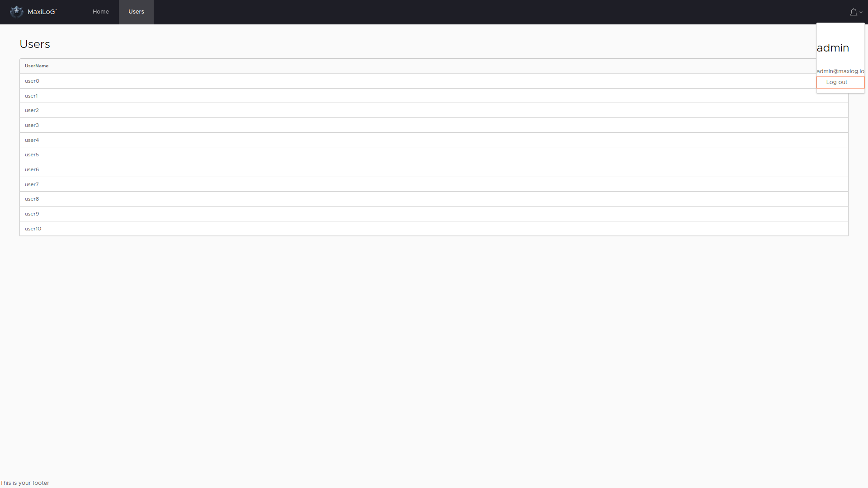Open the user0 row

pyautogui.click(x=434, y=81)
